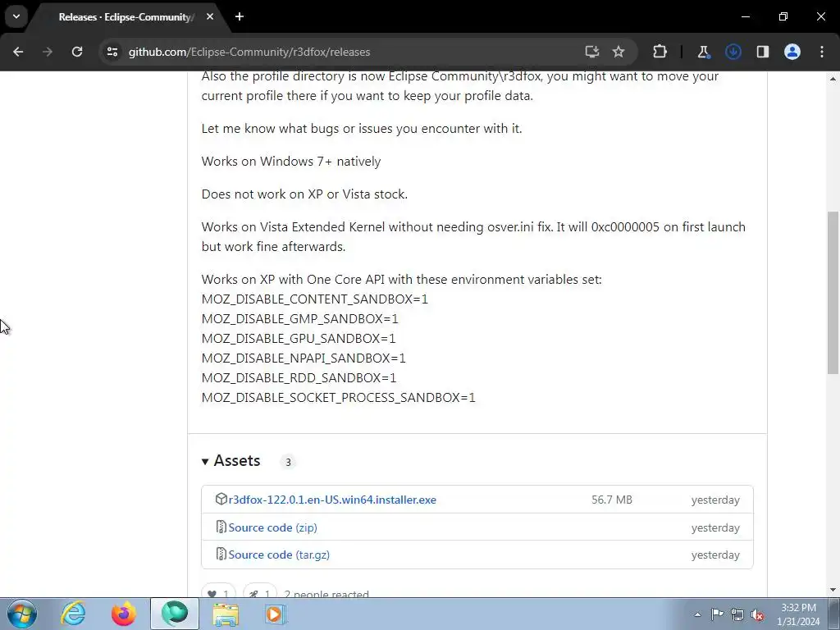Open the tab search dropdown

click(16, 16)
